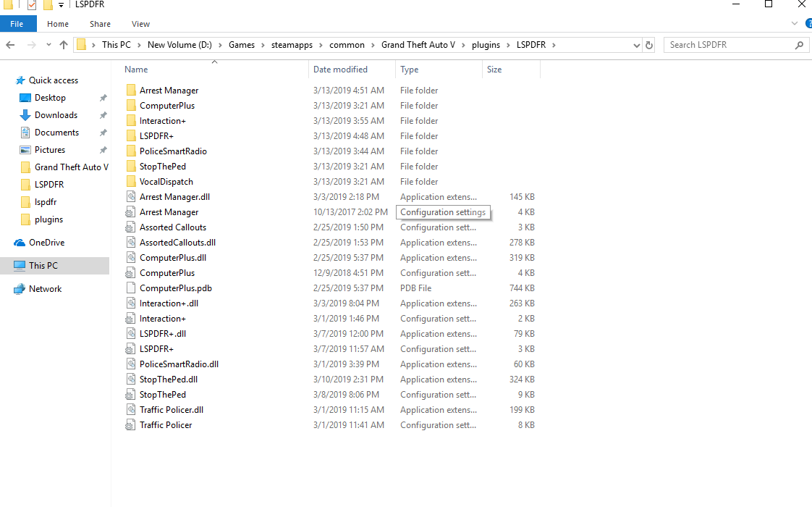The width and height of the screenshot is (812, 507).
Task: Select the Quick access heading
Action: coord(54,80)
